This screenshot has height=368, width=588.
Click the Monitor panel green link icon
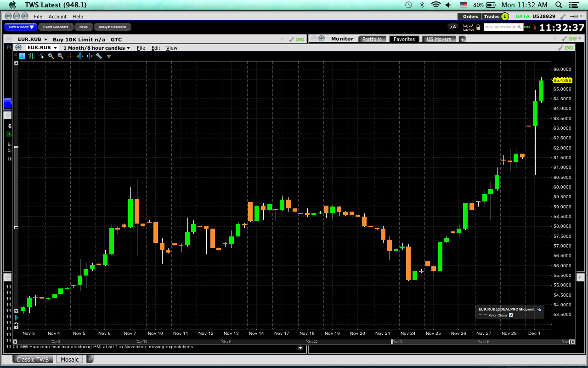point(573,39)
